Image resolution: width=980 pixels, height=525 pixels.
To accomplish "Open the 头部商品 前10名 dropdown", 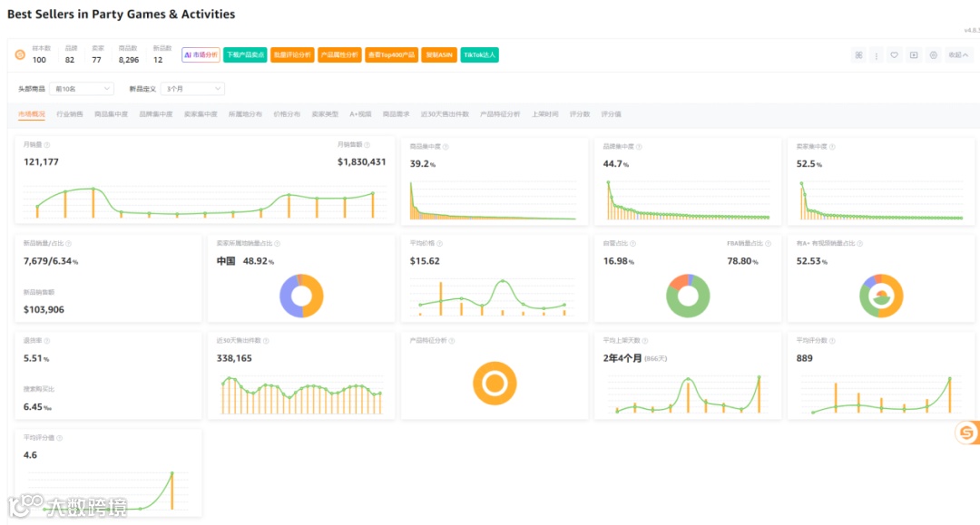I will click(x=82, y=89).
